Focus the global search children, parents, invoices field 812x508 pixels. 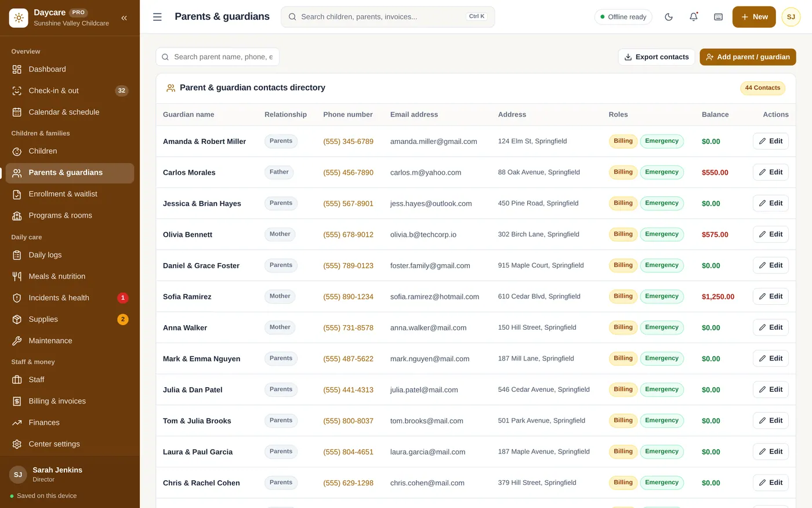tap(387, 17)
